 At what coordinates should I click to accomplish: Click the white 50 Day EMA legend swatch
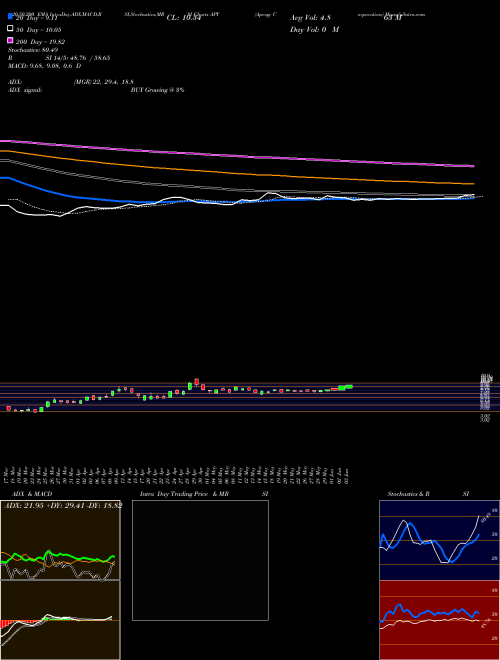pyautogui.click(x=10, y=29)
